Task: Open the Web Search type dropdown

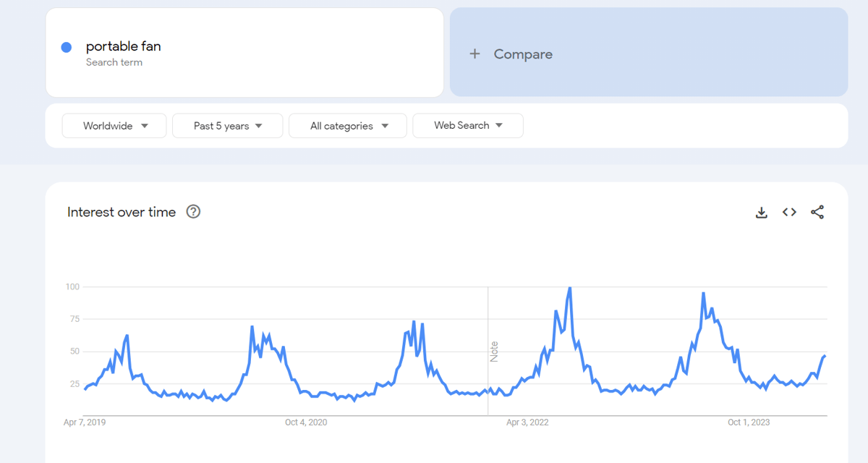Action: (x=468, y=126)
